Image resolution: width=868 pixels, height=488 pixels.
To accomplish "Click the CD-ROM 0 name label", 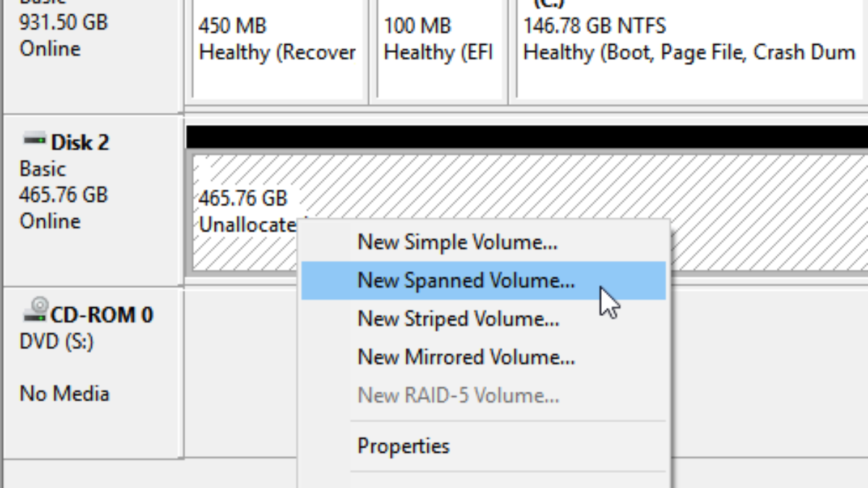I will pos(102,315).
